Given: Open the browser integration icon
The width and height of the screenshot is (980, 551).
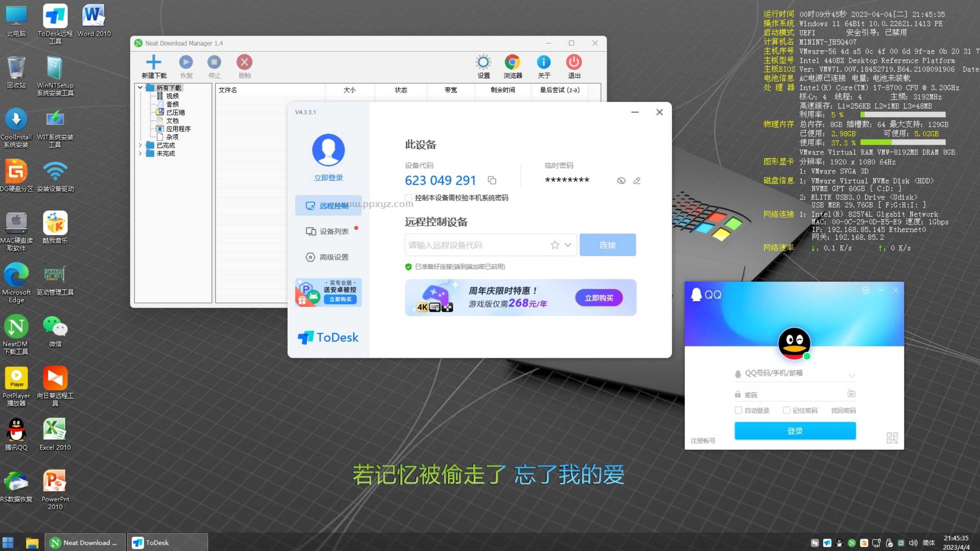Looking at the screenshot, I should point(513,62).
